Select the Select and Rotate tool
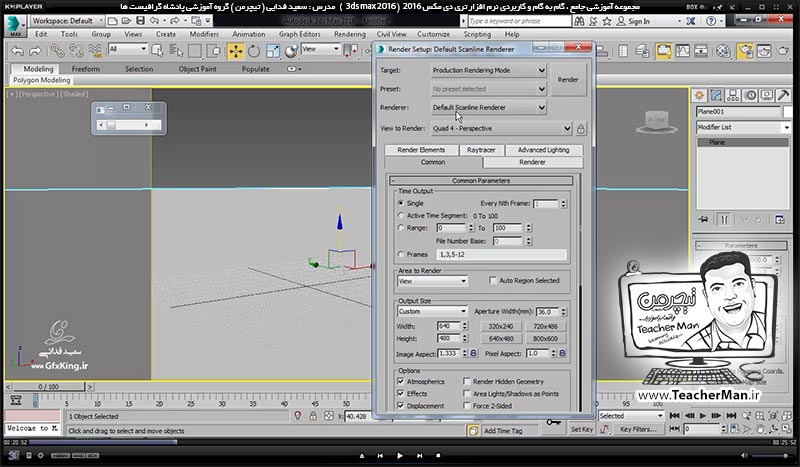Screen dimensions: 800x467 coord(254,51)
